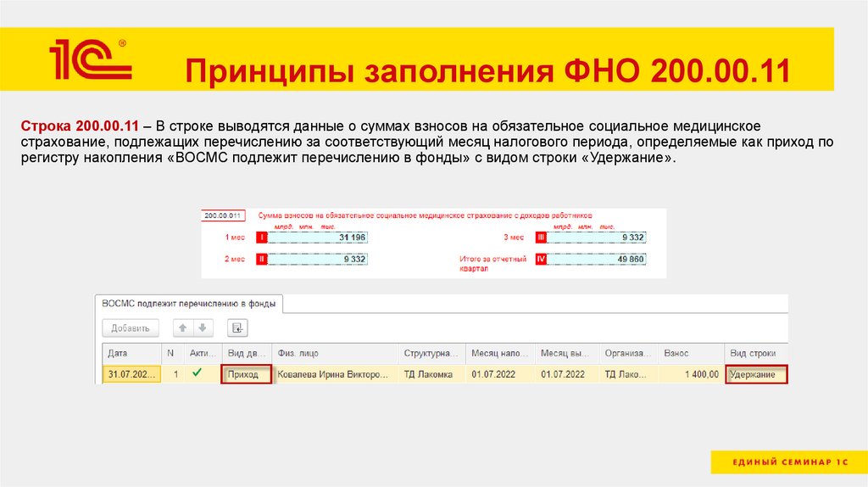868x487 pixels.
Task: Click the Физ. лицо column header
Action: (x=335, y=353)
